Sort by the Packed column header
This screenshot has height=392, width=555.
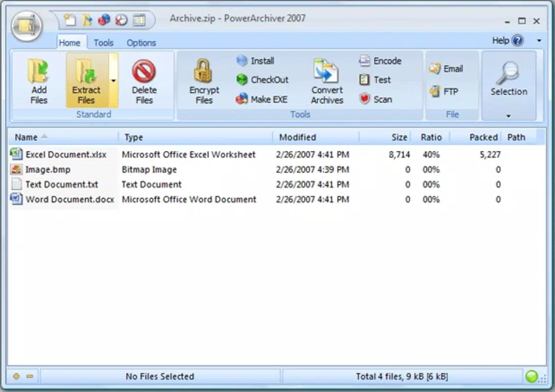[x=476, y=137]
